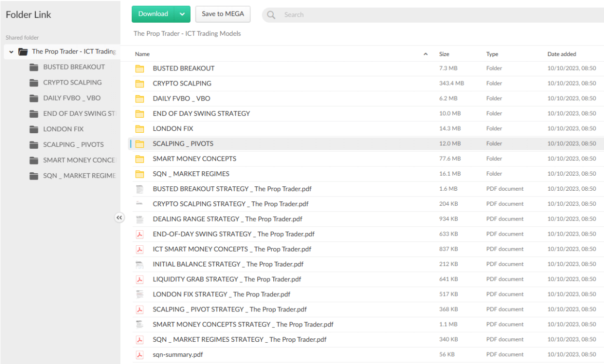Select DAILY FVBO _ VBO in the sidebar tree

pos(71,98)
